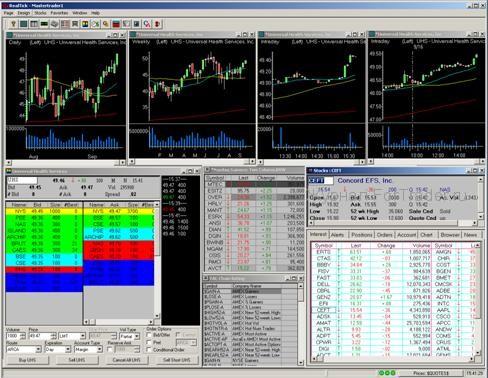
Task: Click the Buy UHS button
Action: [27, 360]
